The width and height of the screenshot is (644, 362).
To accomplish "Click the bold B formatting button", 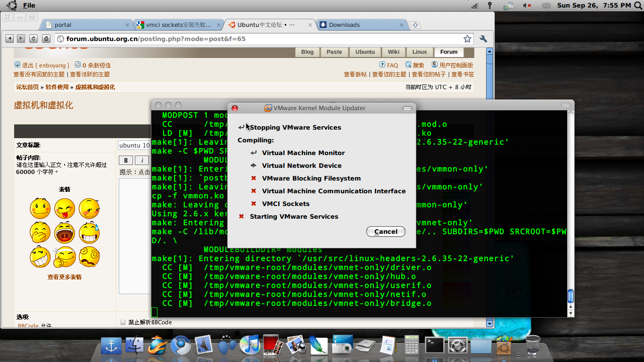I will pyautogui.click(x=125, y=160).
